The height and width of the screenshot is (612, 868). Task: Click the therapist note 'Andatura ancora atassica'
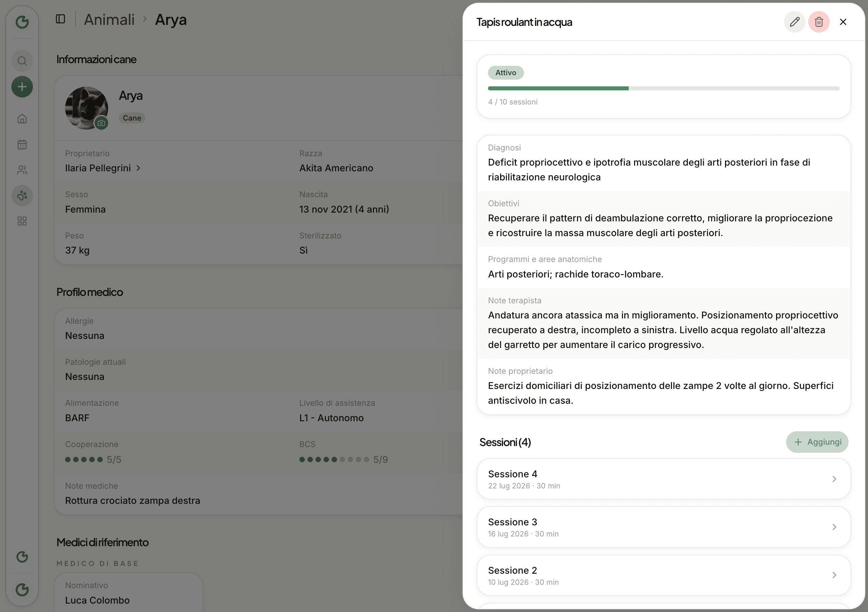663,330
